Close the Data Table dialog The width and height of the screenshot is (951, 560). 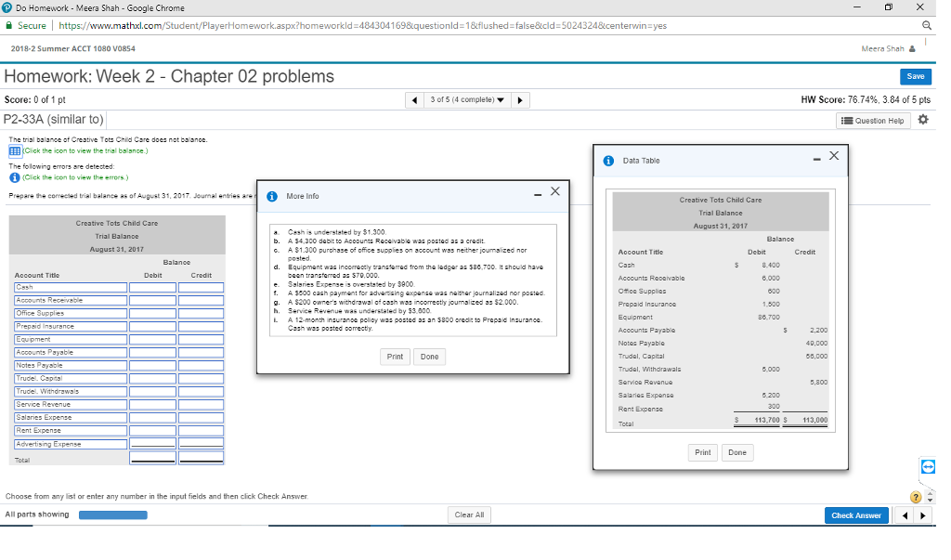coord(834,156)
